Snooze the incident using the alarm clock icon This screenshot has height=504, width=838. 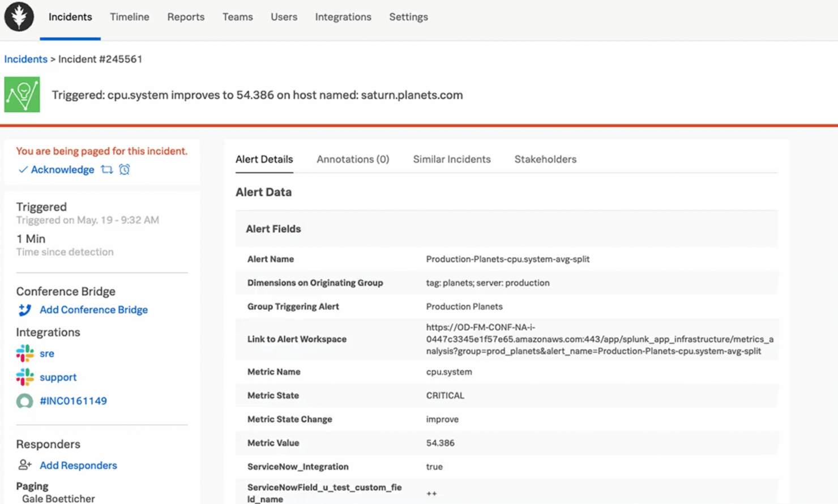[123, 169]
